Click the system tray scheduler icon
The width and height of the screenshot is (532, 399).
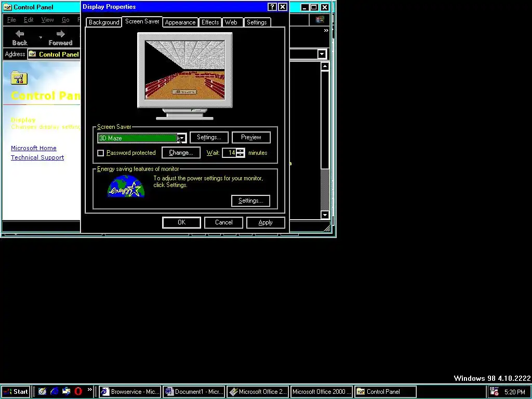tap(495, 392)
